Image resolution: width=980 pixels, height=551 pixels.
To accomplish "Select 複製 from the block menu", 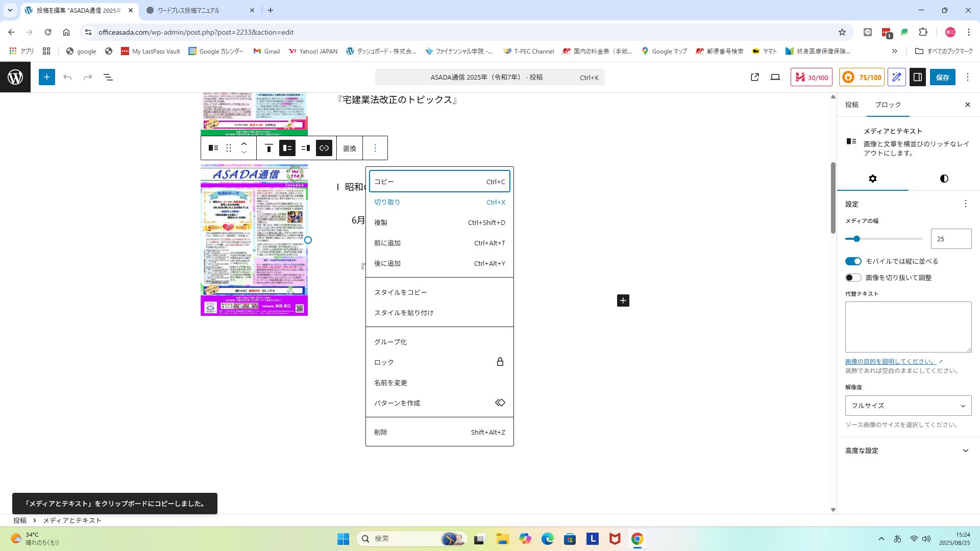I will pos(439,222).
